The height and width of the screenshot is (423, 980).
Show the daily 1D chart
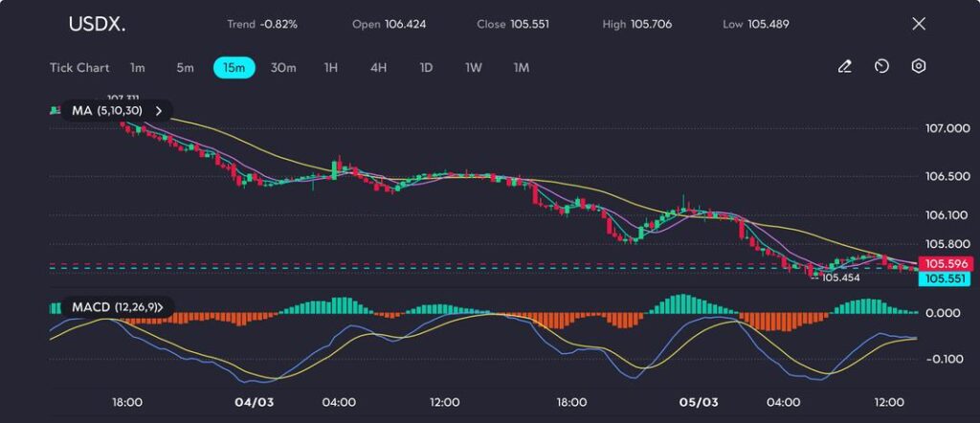pos(426,68)
